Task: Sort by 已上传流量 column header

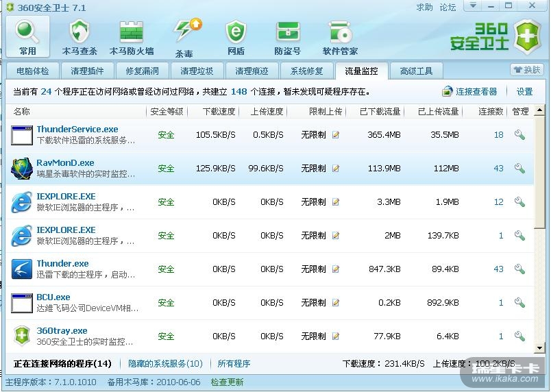Action: point(438,112)
